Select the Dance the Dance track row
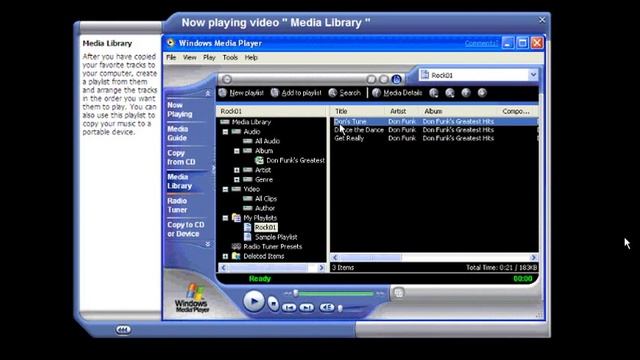 [x=434, y=130]
